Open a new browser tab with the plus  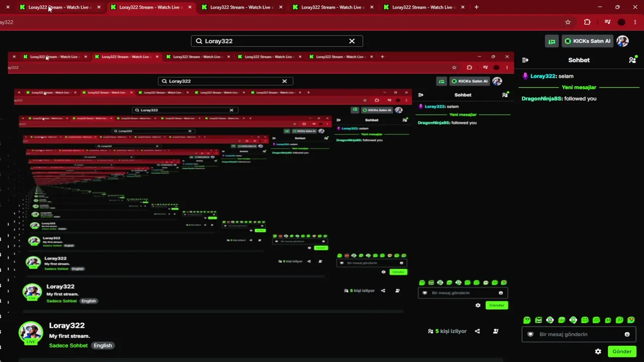click(476, 7)
